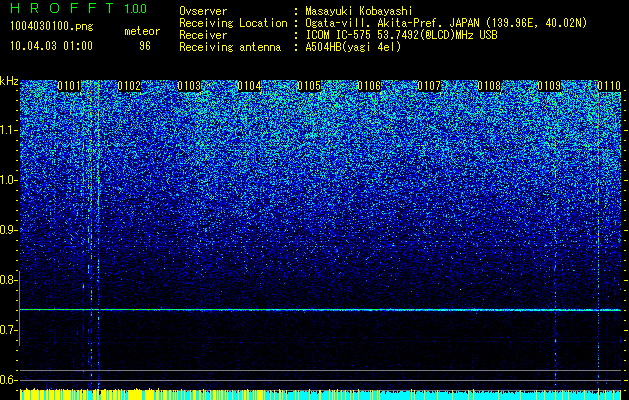Click the 1.0 kHz frequency axis label
The width and height of the screenshot is (629, 400).
[x=8, y=180]
